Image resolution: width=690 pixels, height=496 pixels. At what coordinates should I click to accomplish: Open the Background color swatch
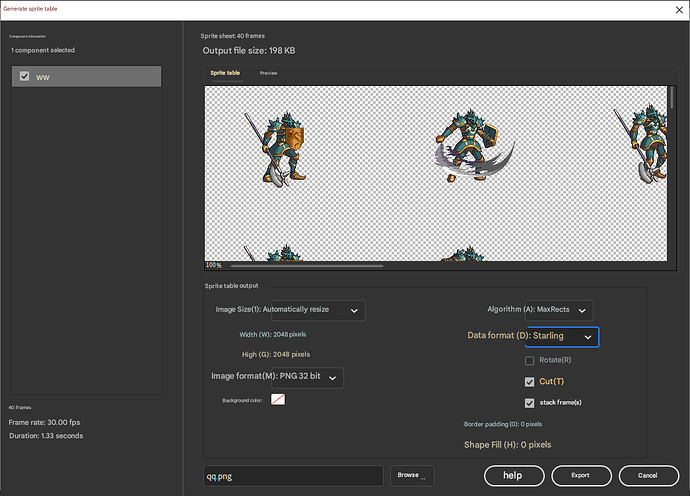click(278, 400)
